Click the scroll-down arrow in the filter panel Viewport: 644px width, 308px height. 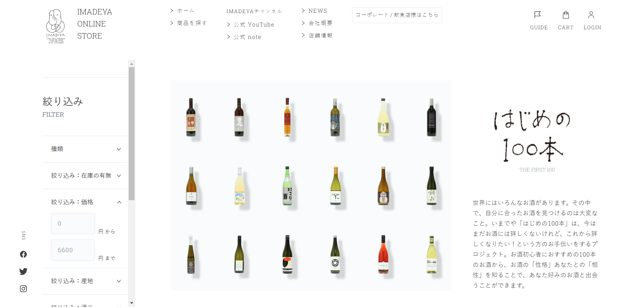[131, 303]
